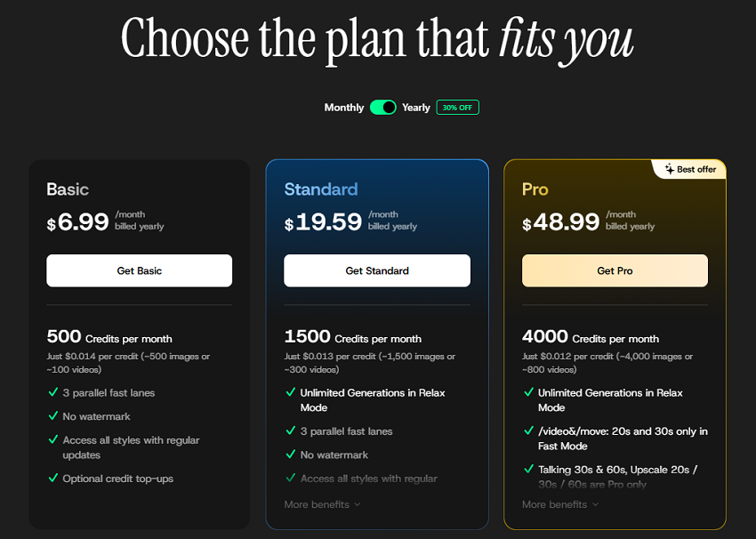Click the "Get Standard" button
Viewport: 756px width, 539px height.
pyautogui.click(x=377, y=270)
